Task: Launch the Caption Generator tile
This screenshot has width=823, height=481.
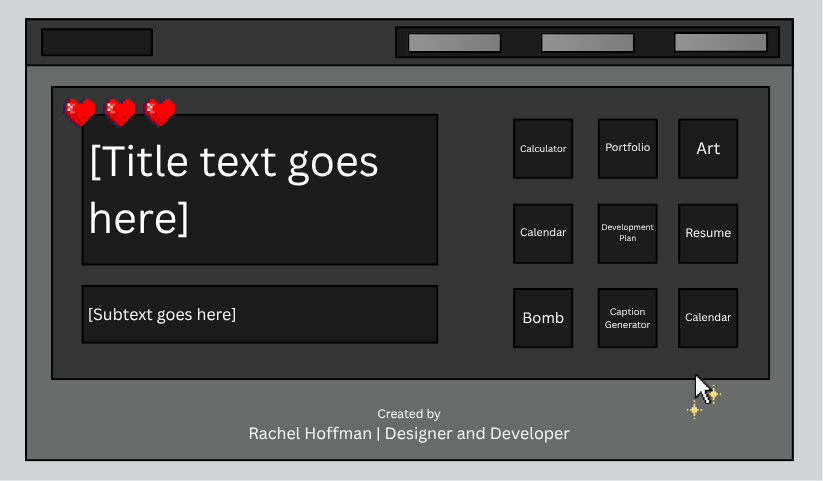Action: point(627,318)
